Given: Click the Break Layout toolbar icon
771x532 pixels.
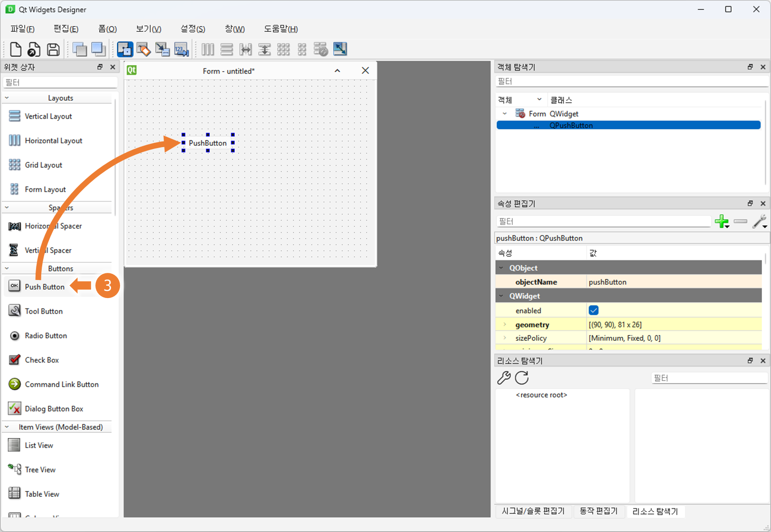Looking at the screenshot, I should [x=321, y=49].
